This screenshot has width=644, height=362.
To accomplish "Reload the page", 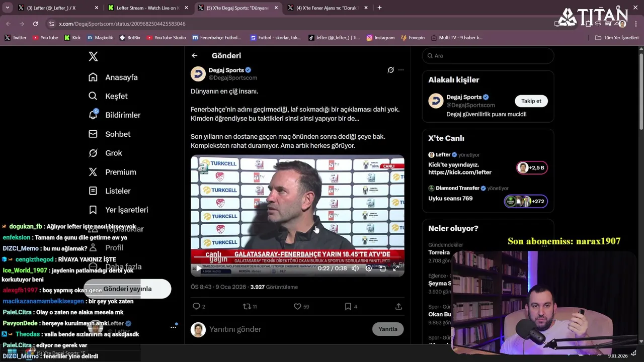I will tap(35, 24).
